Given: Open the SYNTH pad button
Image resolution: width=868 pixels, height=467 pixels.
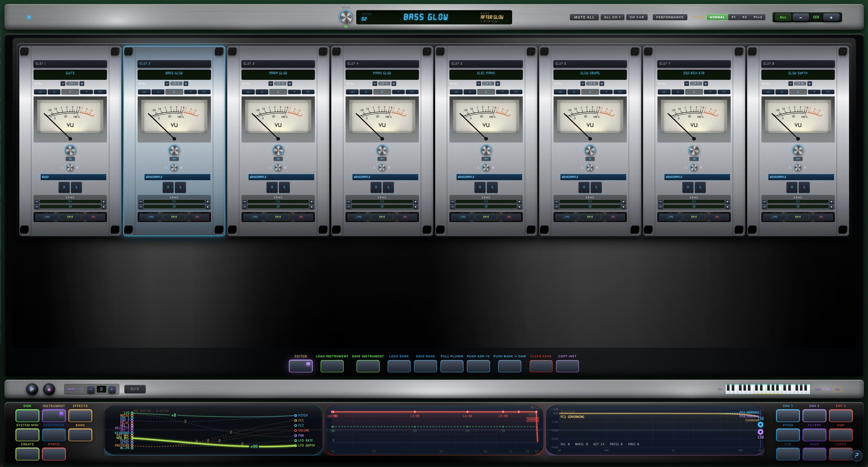Looking at the screenshot, I should coord(54,454).
